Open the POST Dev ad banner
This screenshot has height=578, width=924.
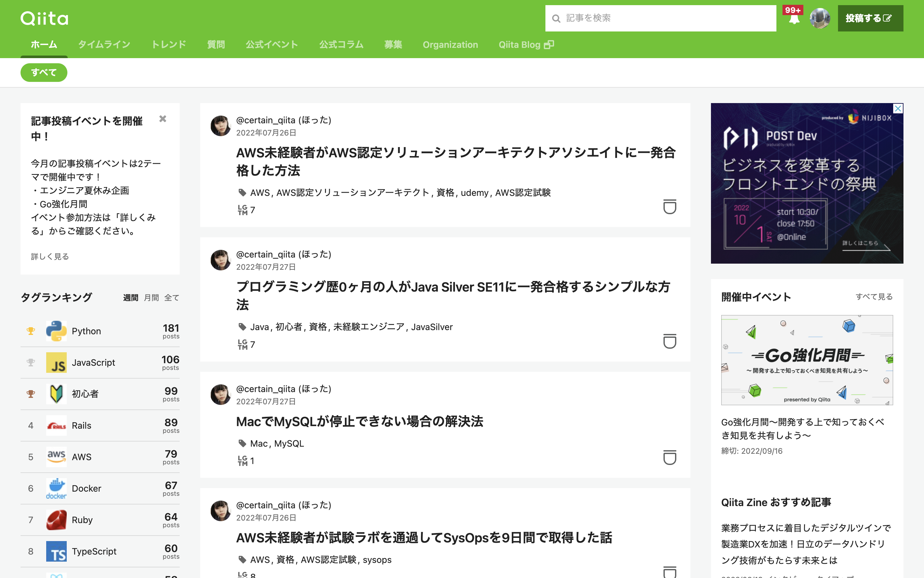click(x=807, y=183)
